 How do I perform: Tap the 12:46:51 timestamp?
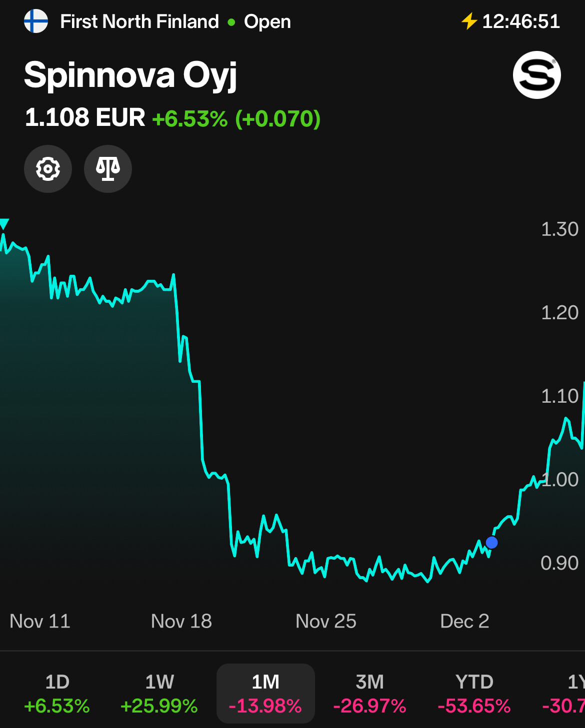(x=520, y=21)
